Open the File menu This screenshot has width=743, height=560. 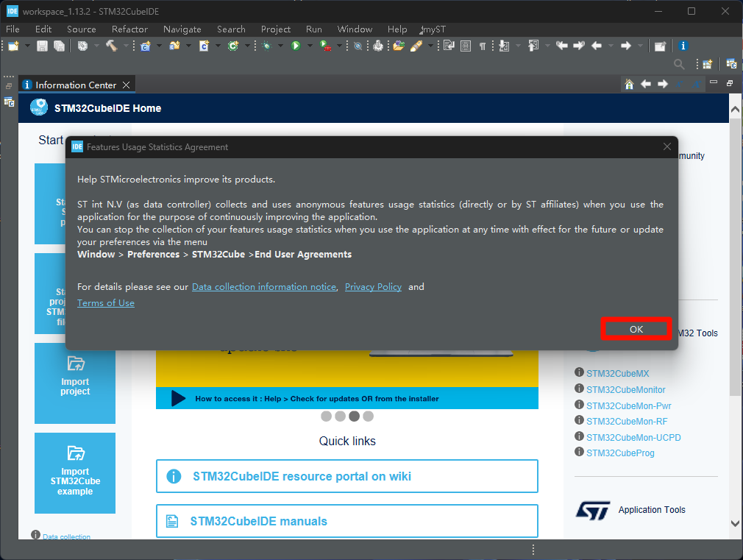click(x=13, y=29)
